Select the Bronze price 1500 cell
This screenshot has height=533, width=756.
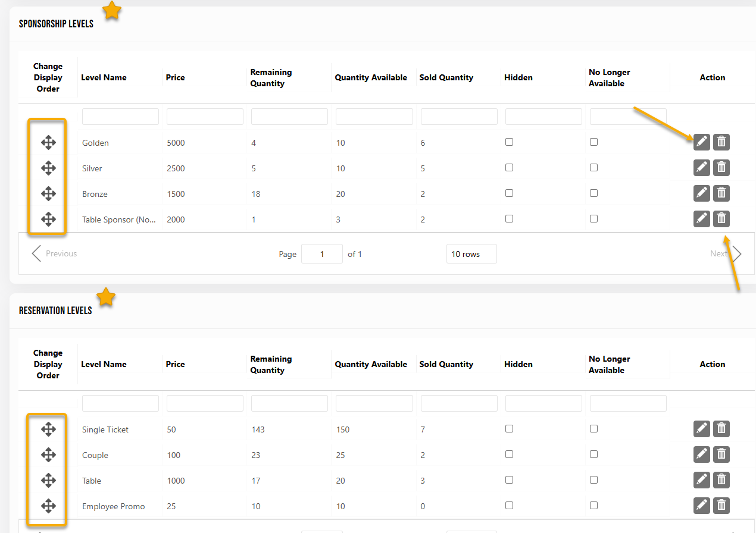click(176, 194)
